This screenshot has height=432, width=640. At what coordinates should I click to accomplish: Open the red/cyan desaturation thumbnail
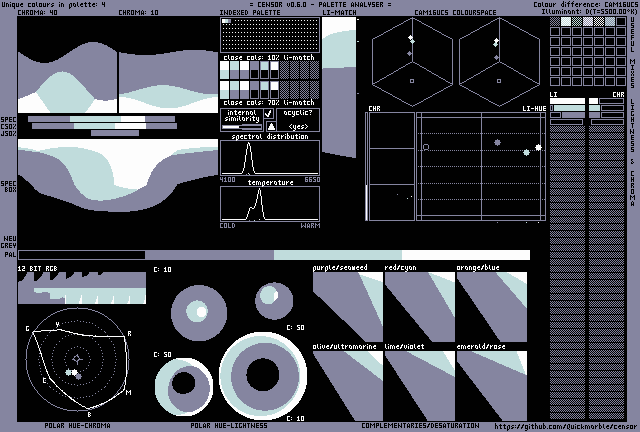420,307
